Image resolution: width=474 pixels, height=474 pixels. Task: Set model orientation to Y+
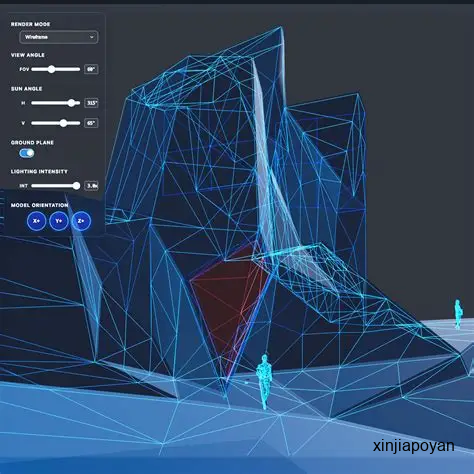click(x=59, y=221)
